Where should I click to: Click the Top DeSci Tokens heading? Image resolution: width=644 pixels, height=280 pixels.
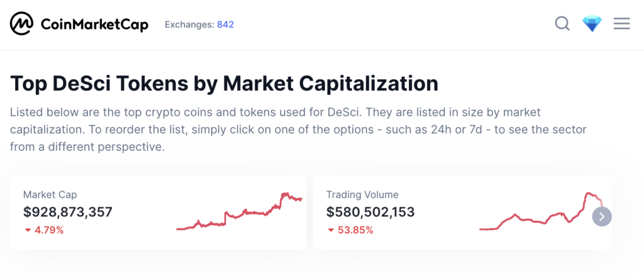click(x=225, y=84)
